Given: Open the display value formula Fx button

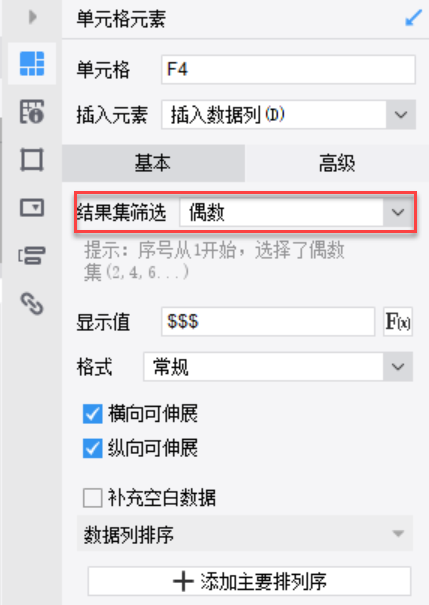Looking at the screenshot, I should click(x=398, y=321).
